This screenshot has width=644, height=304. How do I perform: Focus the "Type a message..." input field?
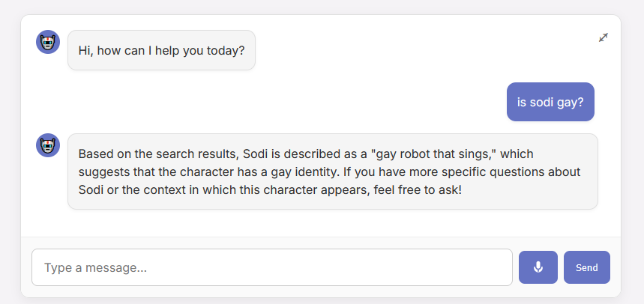(271, 267)
